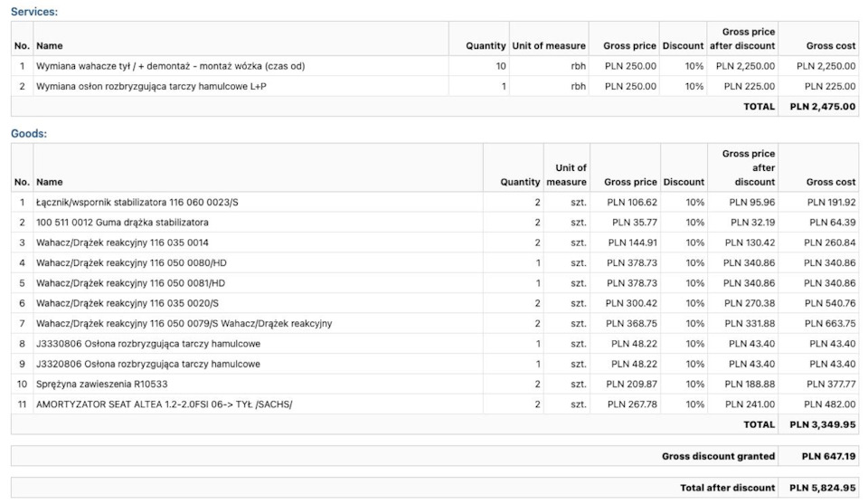Click the gross cost PLN 663.75

(833, 323)
